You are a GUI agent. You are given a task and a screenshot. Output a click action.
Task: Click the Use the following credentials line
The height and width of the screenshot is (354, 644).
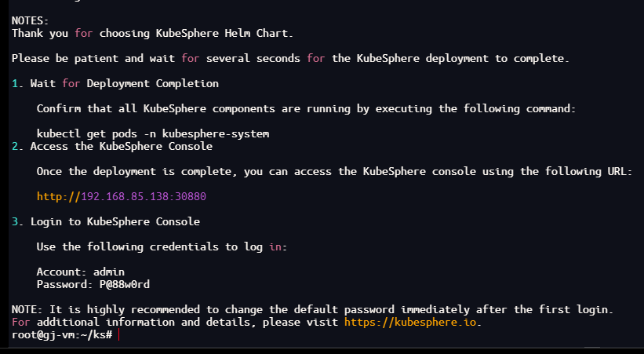[162, 246]
